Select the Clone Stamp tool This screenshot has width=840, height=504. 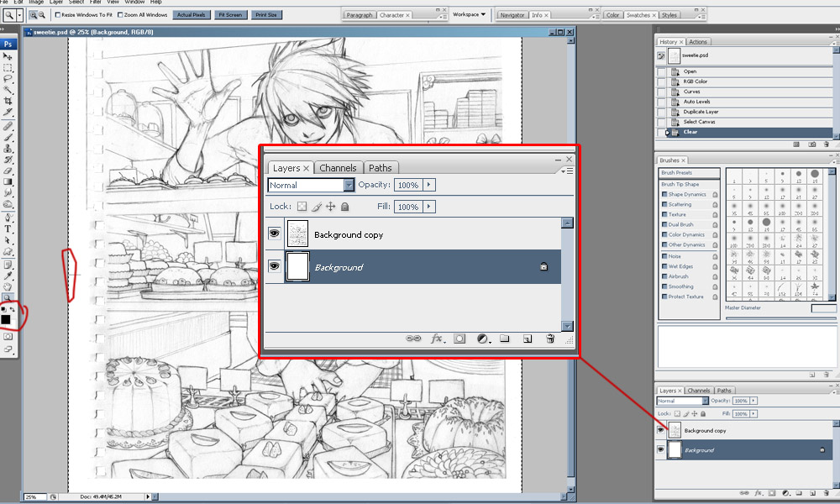(8, 149)
